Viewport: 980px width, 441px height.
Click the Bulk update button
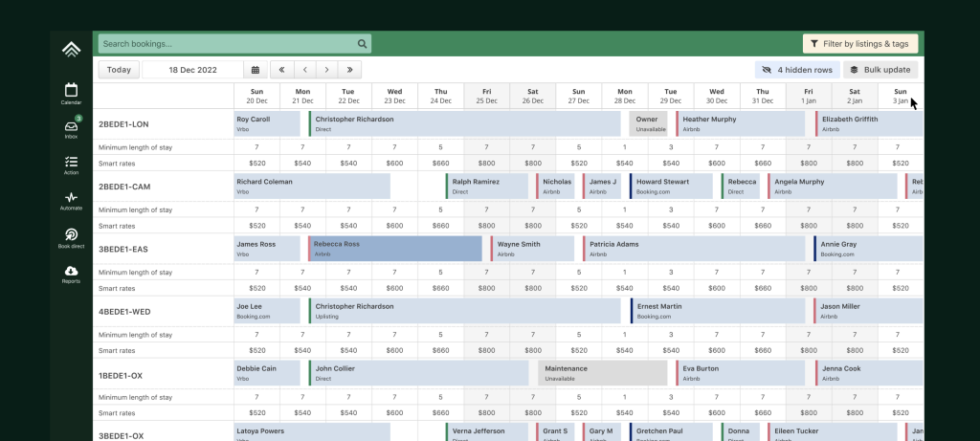(880, 70)
